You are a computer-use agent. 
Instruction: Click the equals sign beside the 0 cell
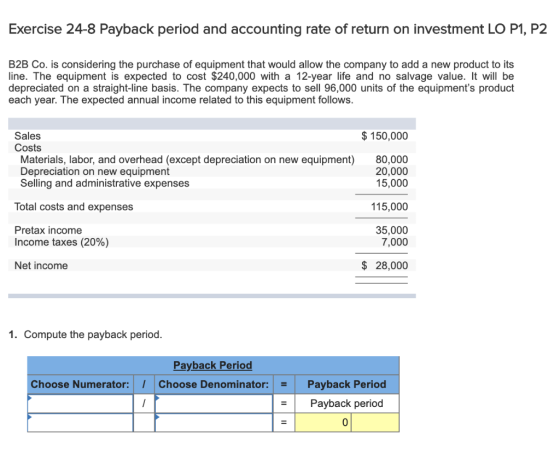point(284,422)
